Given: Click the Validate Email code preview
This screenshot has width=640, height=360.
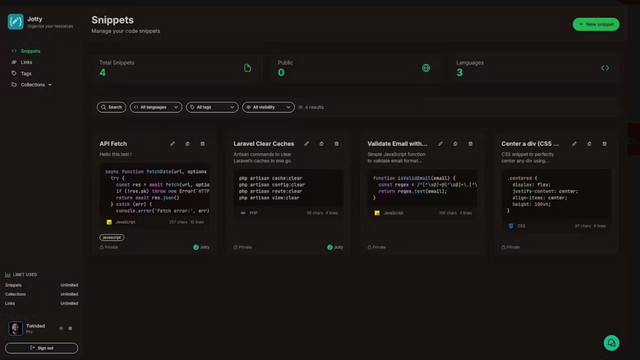Looking at the screenshot, I should point(422,188).
